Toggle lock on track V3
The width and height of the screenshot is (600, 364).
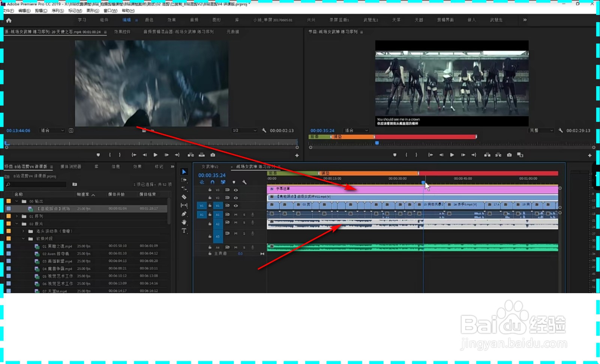[210, 190]
